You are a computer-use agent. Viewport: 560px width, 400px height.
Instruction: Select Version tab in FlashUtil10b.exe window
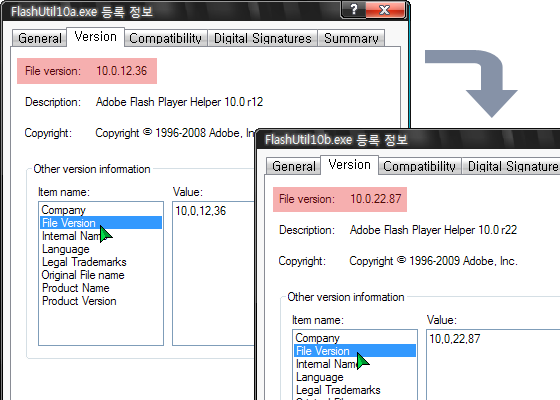349,165
